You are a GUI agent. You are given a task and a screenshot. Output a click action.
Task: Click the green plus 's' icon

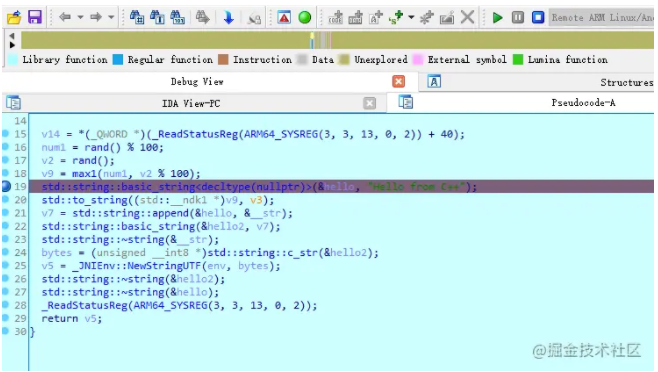(396, 17)
